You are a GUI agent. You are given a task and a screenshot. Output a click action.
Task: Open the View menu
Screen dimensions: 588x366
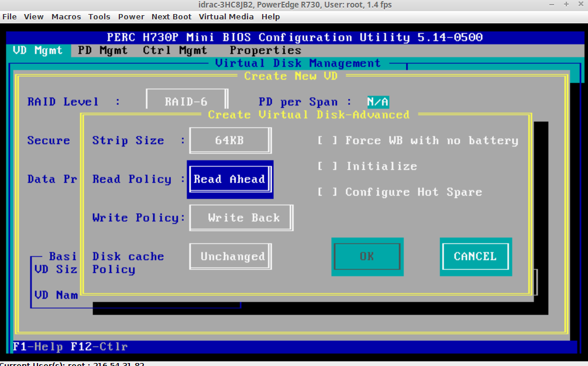point(33,17)
